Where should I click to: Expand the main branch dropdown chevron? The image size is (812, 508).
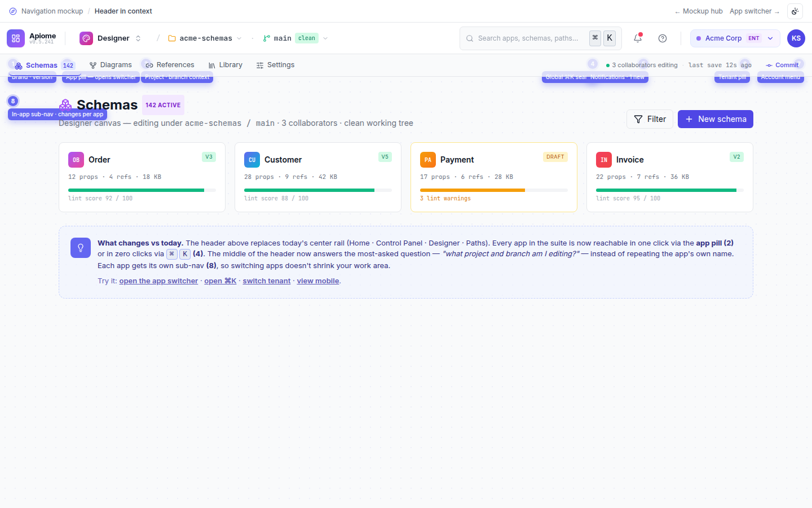pyautogui.click(x=325, y=38)
